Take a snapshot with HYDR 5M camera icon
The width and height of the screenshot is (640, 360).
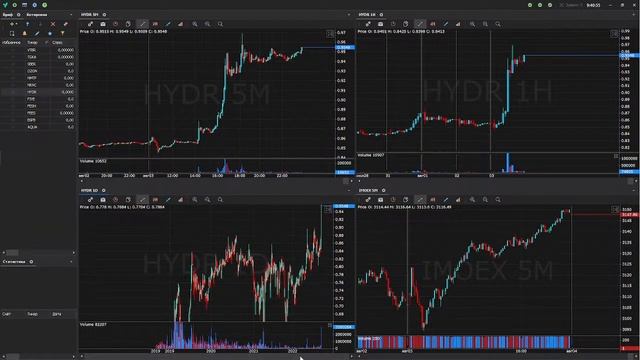pos(103,24)
